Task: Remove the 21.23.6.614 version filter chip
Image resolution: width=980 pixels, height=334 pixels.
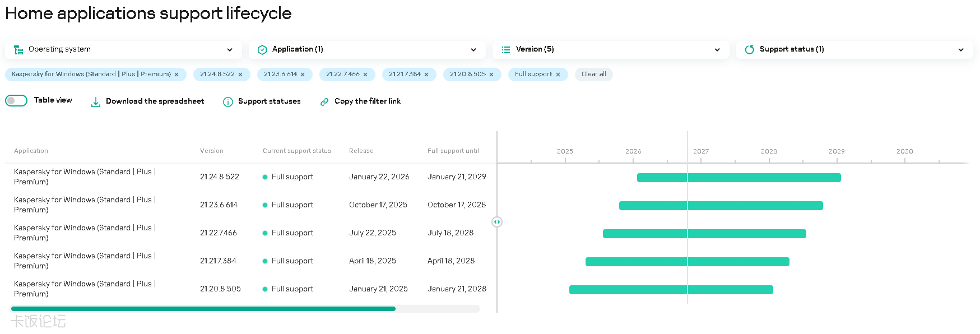Action: point(303,75)
